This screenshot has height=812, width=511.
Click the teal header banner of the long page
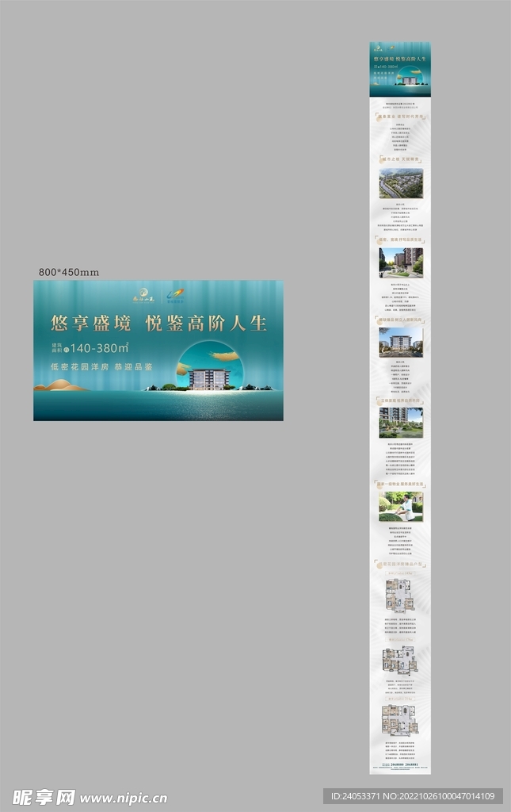[400, 70]
